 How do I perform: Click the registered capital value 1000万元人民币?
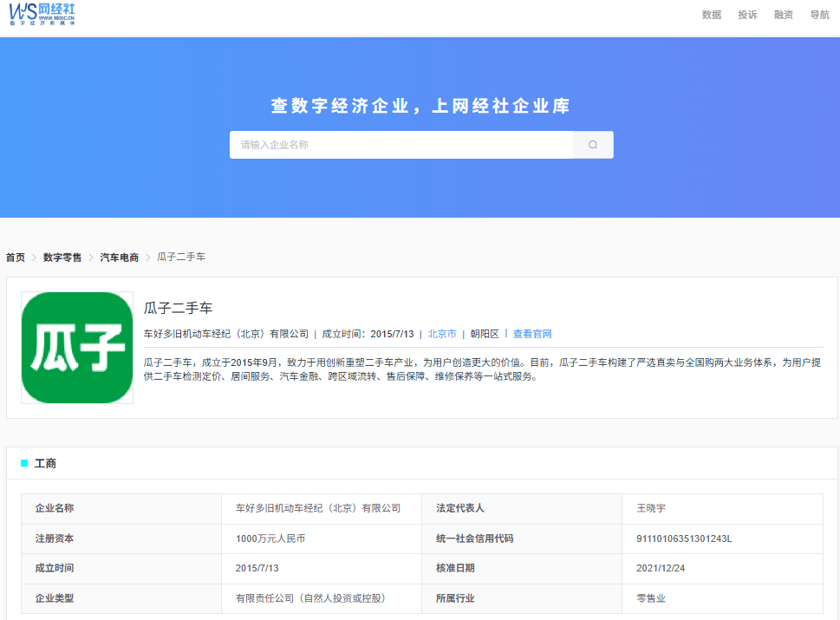pyautogui.click(x=270, y=538)
